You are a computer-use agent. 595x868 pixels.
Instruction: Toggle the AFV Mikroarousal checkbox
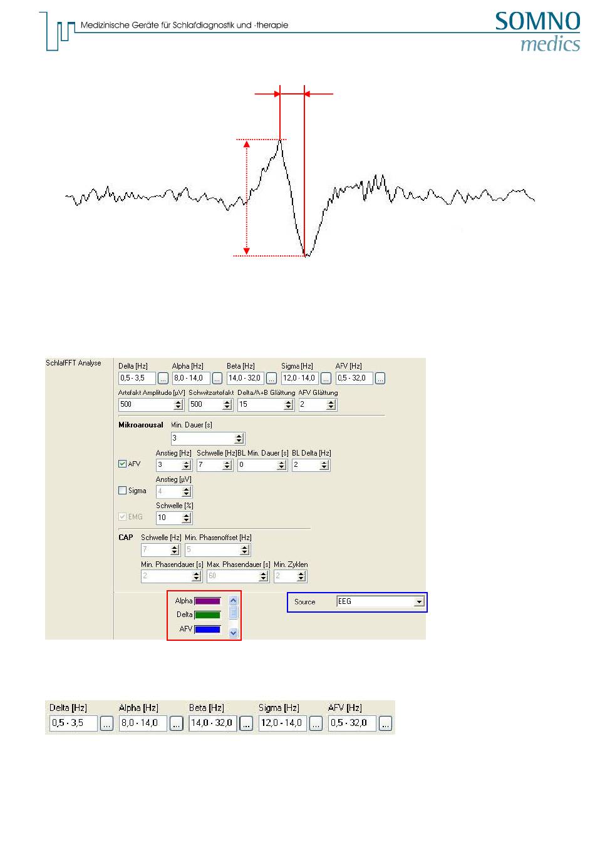tap(122, 464)
